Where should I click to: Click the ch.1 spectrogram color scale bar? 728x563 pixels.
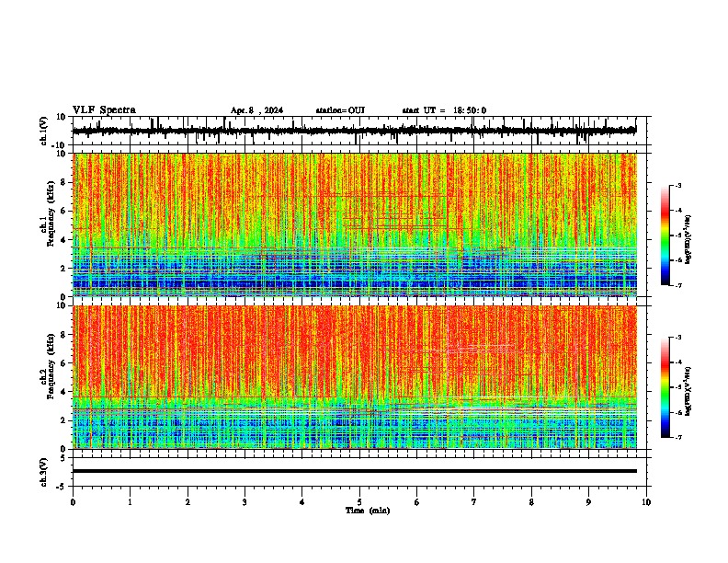pyautogui.click(x=665, y=236)
